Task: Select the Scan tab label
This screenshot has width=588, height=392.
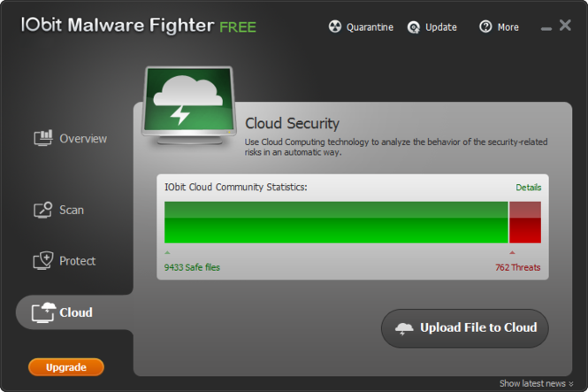Action: [72, 210]
